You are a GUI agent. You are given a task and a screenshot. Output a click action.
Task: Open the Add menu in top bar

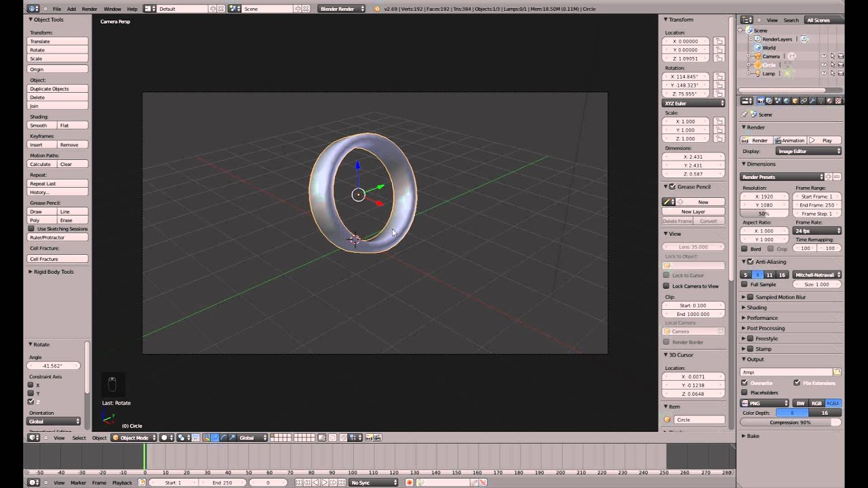click(71, 9)
